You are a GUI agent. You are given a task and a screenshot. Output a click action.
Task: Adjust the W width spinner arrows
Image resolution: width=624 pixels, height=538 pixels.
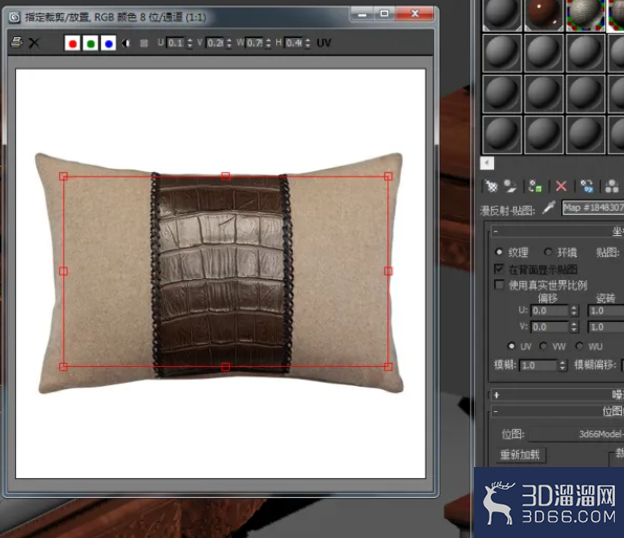tap(268, 43)
